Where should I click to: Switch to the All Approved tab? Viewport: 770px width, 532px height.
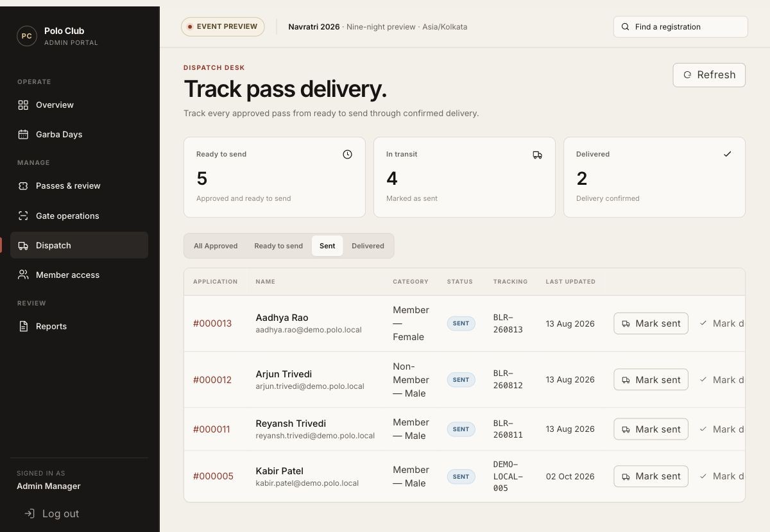pyautogui.click(x=216, y=246)
